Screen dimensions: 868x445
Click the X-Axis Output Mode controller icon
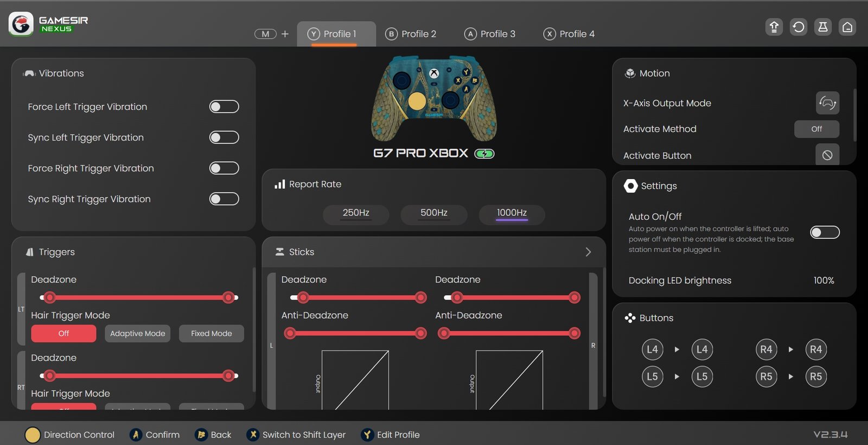pos(827,103)
